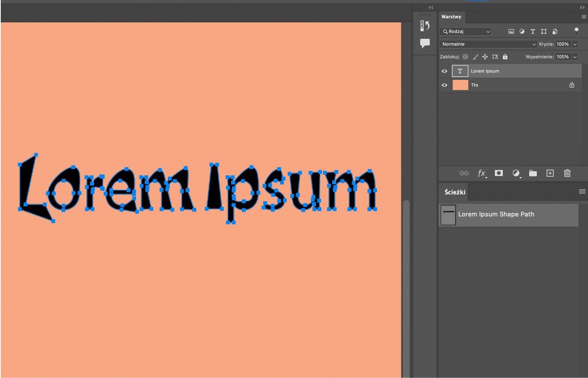Click the Krycie label
The height and width of the screenshot is (378, 588).
546,44
